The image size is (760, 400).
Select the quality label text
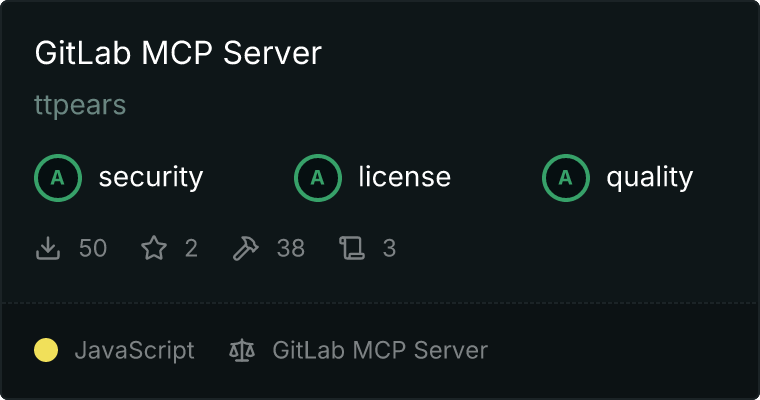(649, 177)
